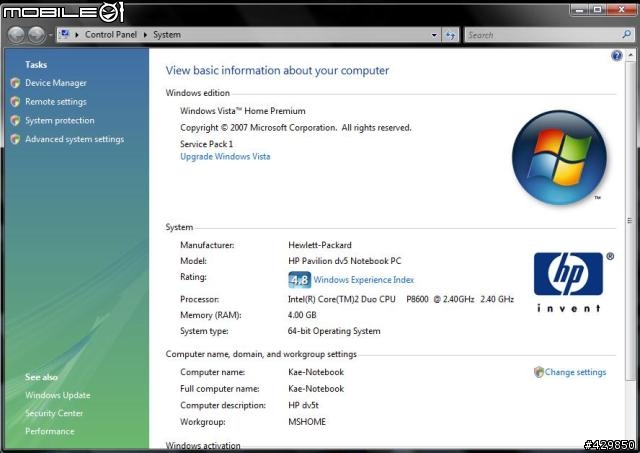Open Device Manager task link
Image resolution: width=640 pixels, height=453 pixels.
[x=56, y=83]
